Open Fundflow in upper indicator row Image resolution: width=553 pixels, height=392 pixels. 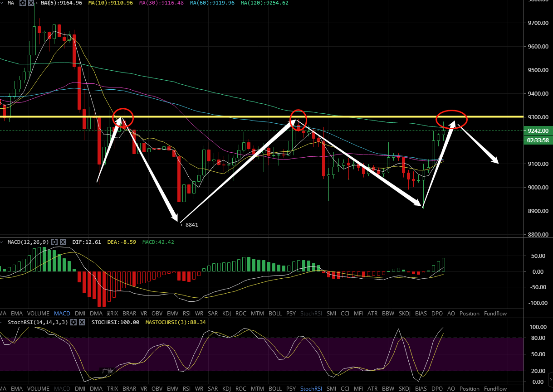(495, 314)
